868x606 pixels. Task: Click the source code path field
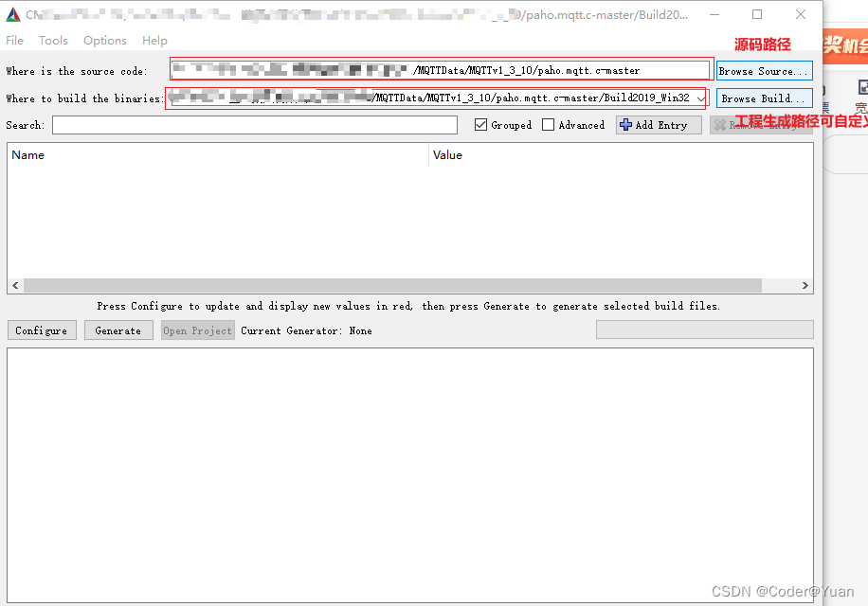[440, 70]
